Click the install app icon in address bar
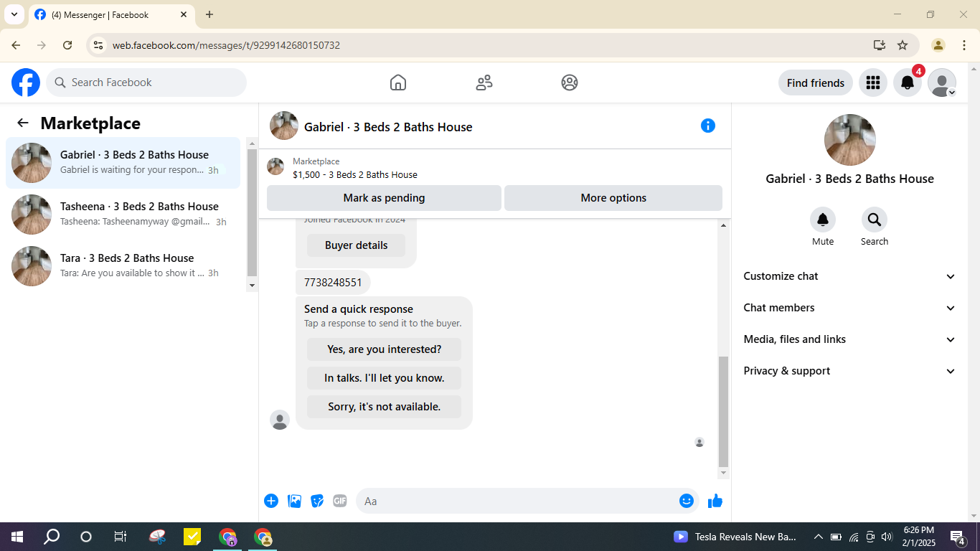980x551 pixels. pos(880,45)
